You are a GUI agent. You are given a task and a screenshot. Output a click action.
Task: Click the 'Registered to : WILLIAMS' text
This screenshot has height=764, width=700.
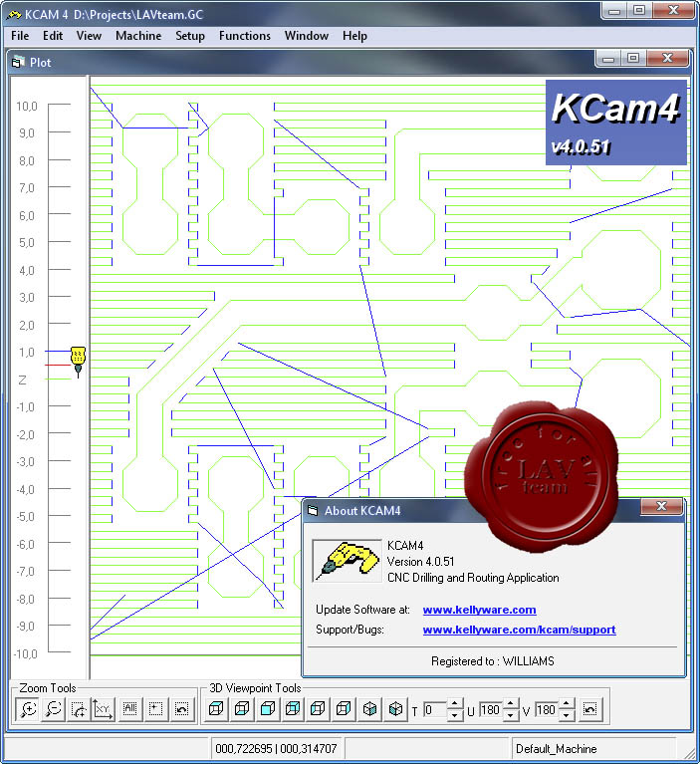(493, 661)
